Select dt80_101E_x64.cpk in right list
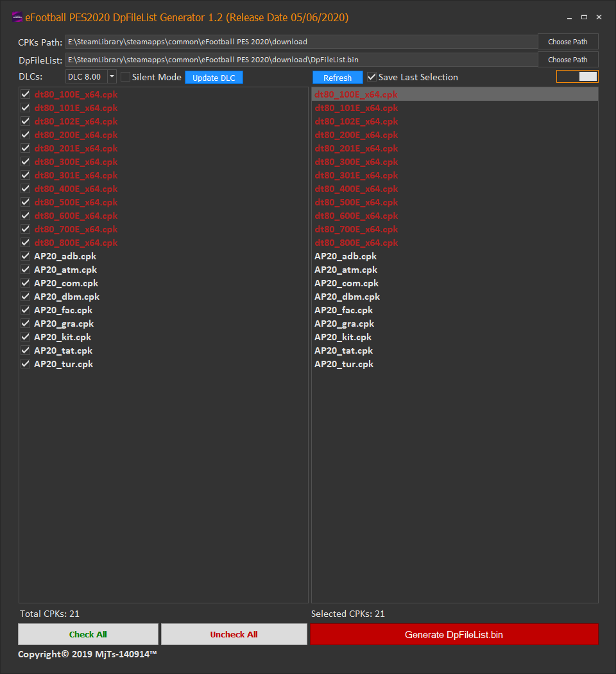This screenshot has height=674, width=616. pyautogui.click(x=455, y=108)
